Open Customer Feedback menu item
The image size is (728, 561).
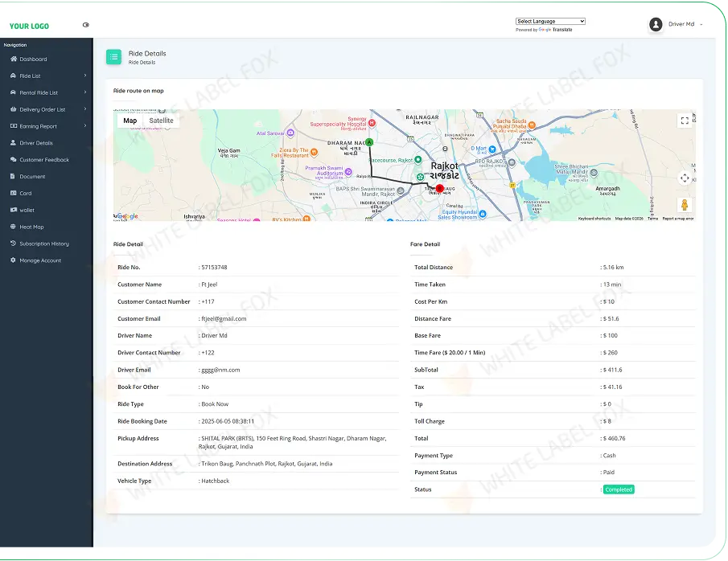tap(44, 160)
